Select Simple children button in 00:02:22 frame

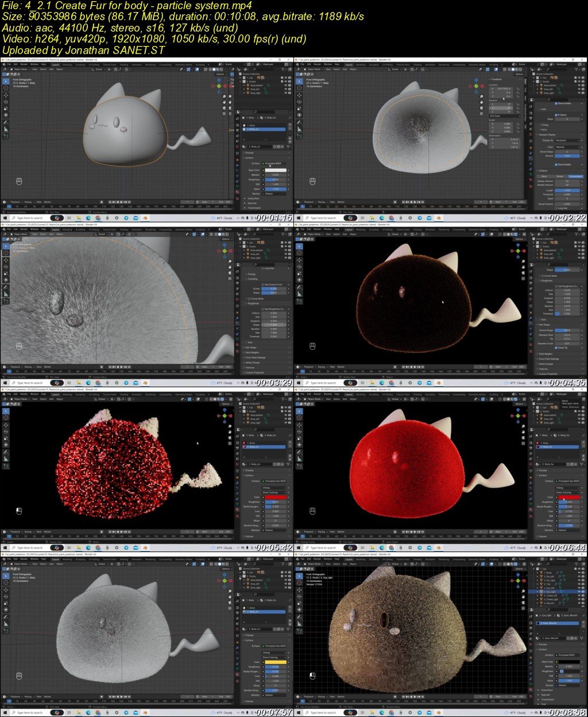560,176
